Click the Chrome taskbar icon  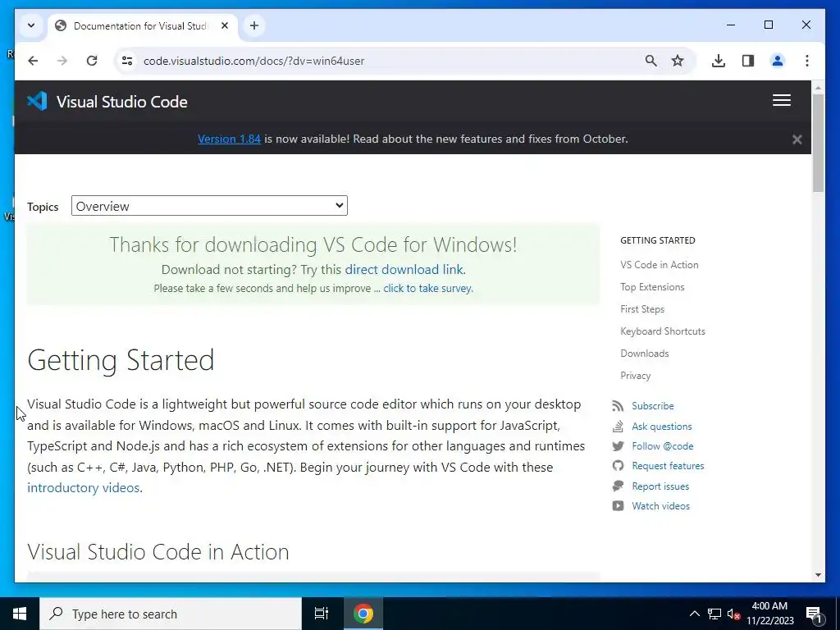coord(363,614)
